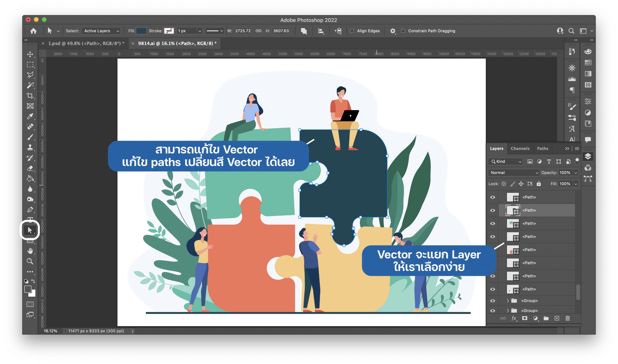Select the Pen tool
The height and width of the screenshot is (364, 618).
[x=30, y=210]
